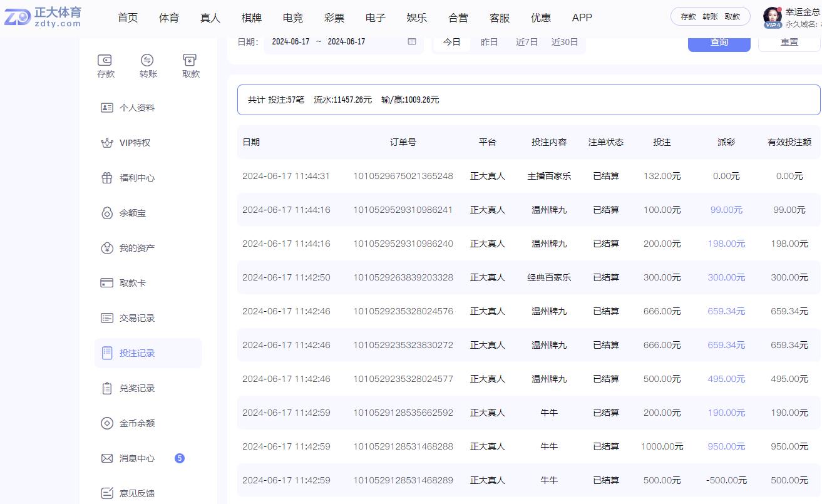This screenshot has height=504, width=822.
Task: Select the 个人资料 profile icon
Action: [x=107, y=107]
